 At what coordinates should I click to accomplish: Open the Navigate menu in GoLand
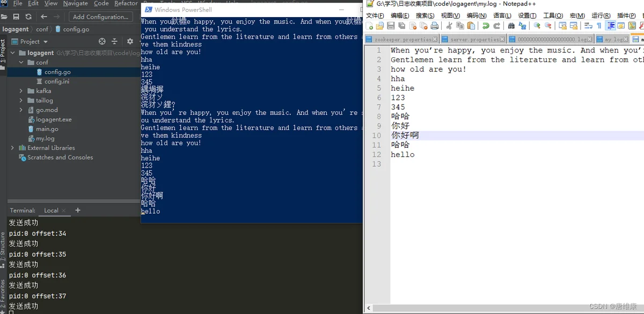pyautogui.click(x=75, y=3)
